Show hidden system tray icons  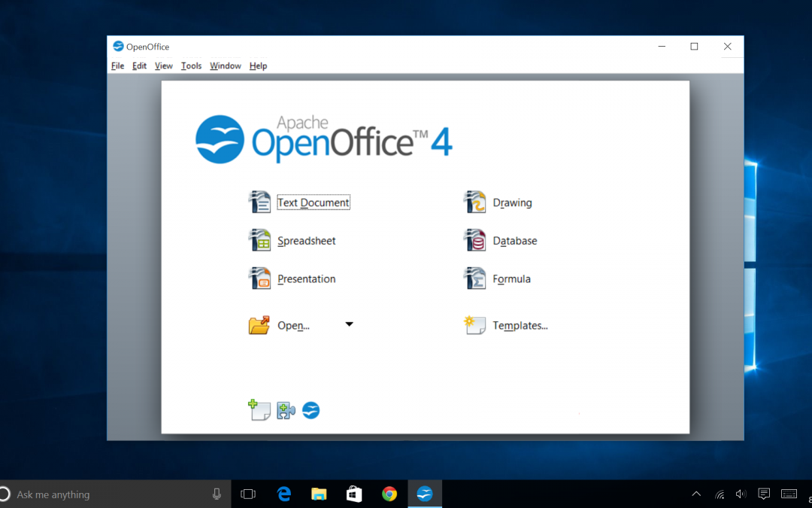pos(696,494)
